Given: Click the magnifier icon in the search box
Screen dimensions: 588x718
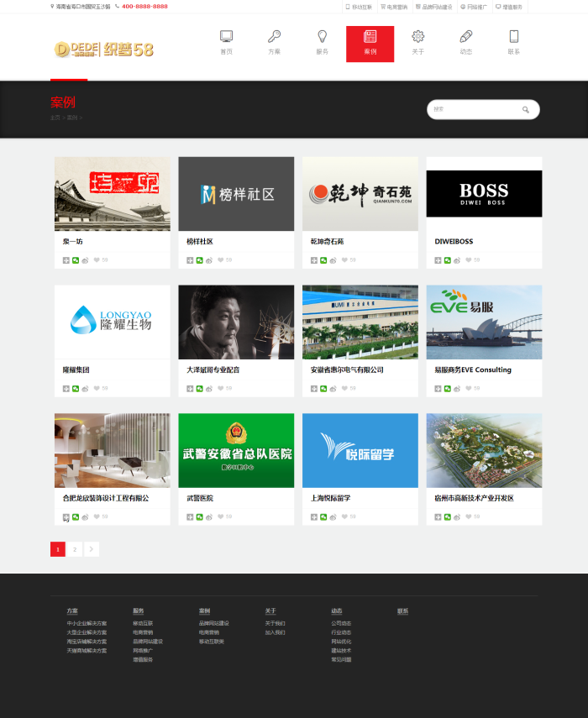Looking at the screenshot, I should [x=526, y=110].
